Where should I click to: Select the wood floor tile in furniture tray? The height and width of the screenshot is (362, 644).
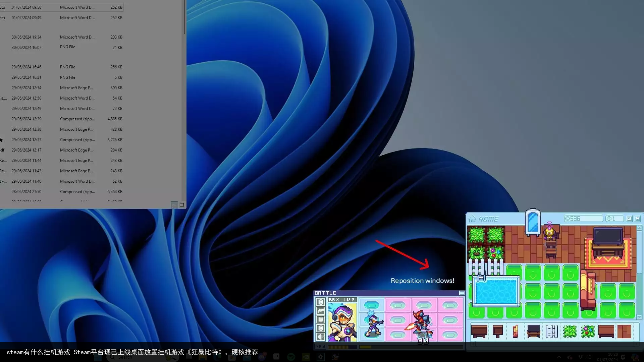coord(624,331)
